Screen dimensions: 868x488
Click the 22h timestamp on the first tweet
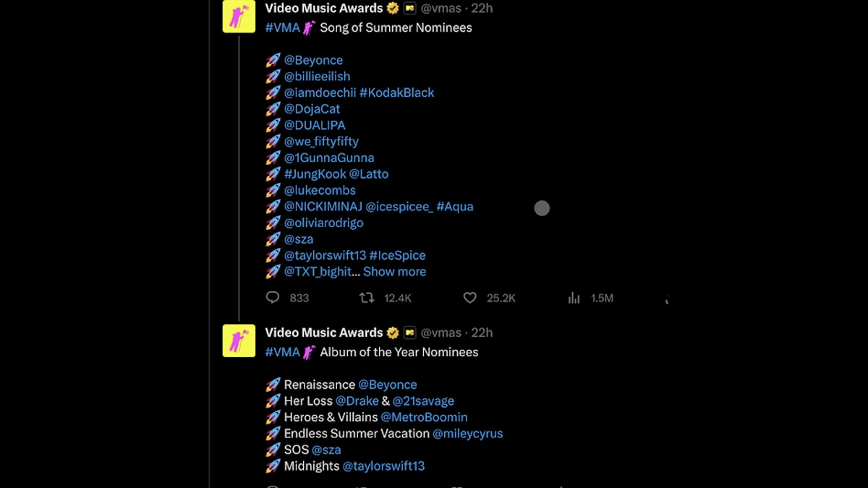pyautogui.click(x=482, y=9)
